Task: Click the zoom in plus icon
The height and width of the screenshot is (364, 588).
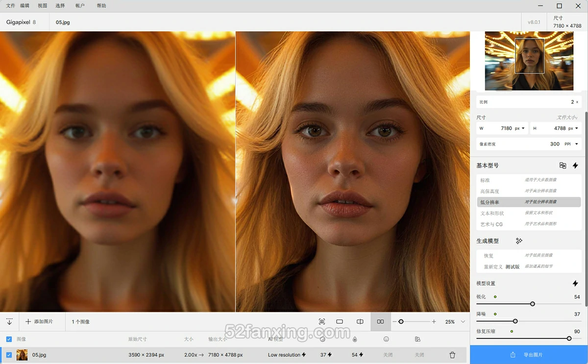Action: (x=434, y=322)
